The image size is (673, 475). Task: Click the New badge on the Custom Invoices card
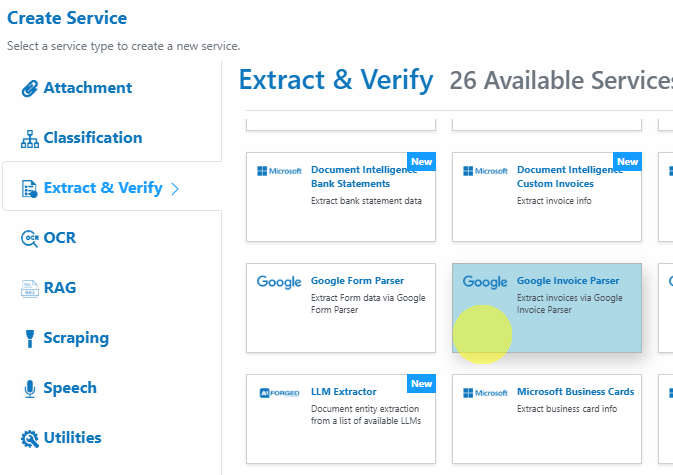(x=628, y=162)
